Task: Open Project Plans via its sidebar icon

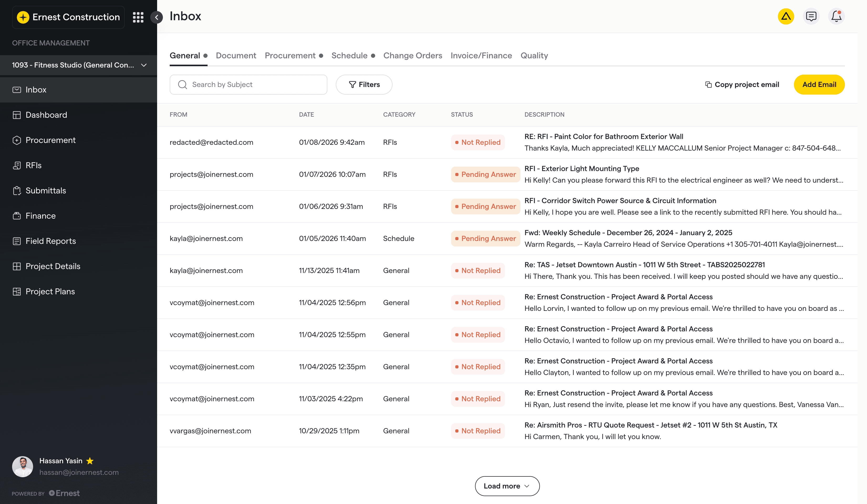Action: coord(17,291)
